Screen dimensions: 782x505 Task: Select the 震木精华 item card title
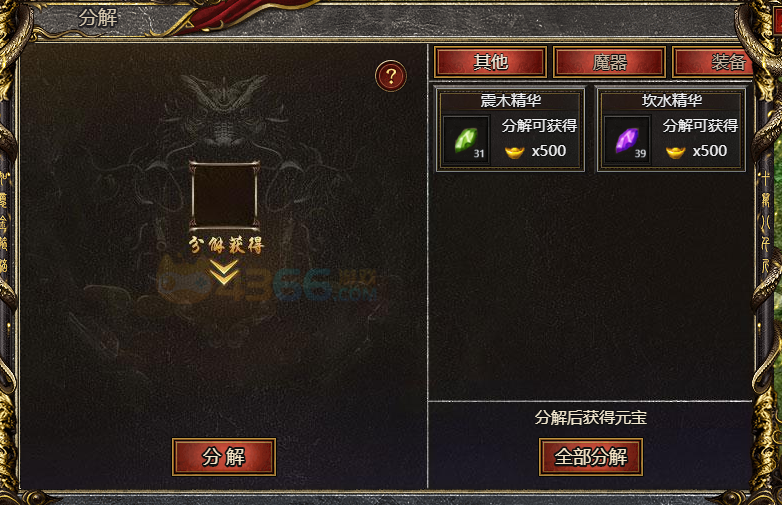(511, 101)
